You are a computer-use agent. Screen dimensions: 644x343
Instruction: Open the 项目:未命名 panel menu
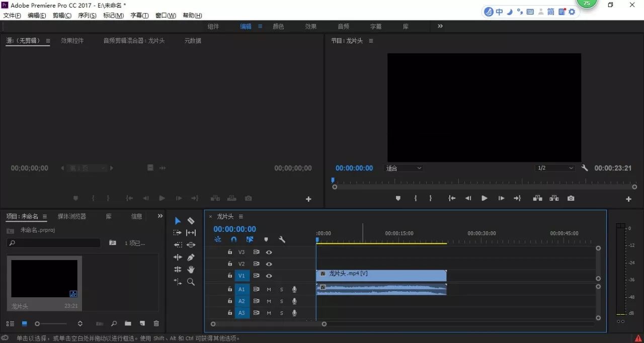coord(45,216)
